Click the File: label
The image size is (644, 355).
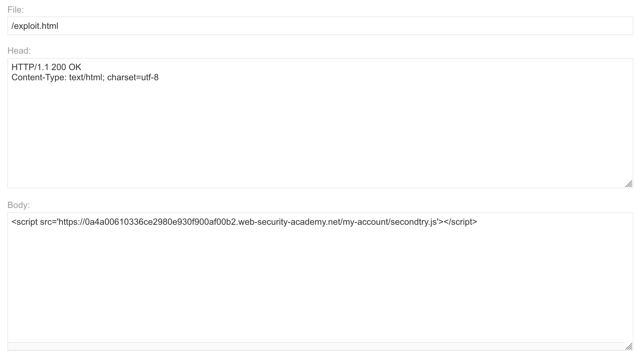coord(16,10)
